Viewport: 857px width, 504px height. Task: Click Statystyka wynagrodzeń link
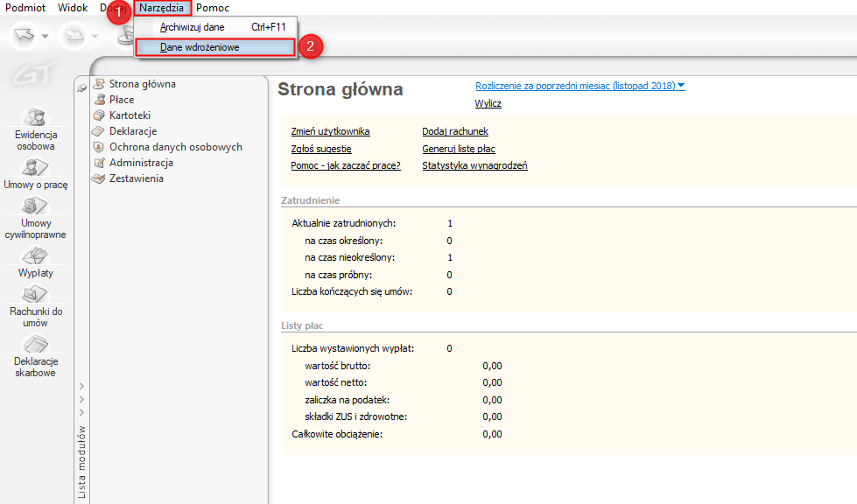[474, 165]
